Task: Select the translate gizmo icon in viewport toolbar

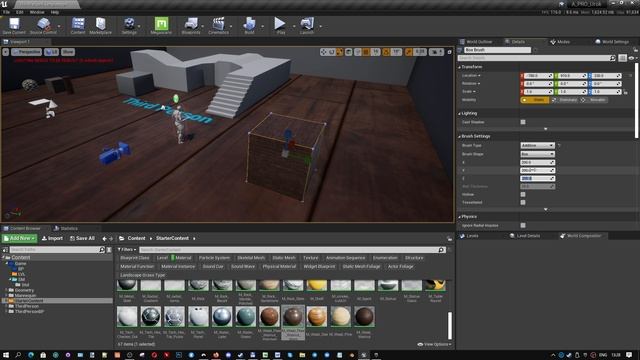Action: click(x=324, y=52)
